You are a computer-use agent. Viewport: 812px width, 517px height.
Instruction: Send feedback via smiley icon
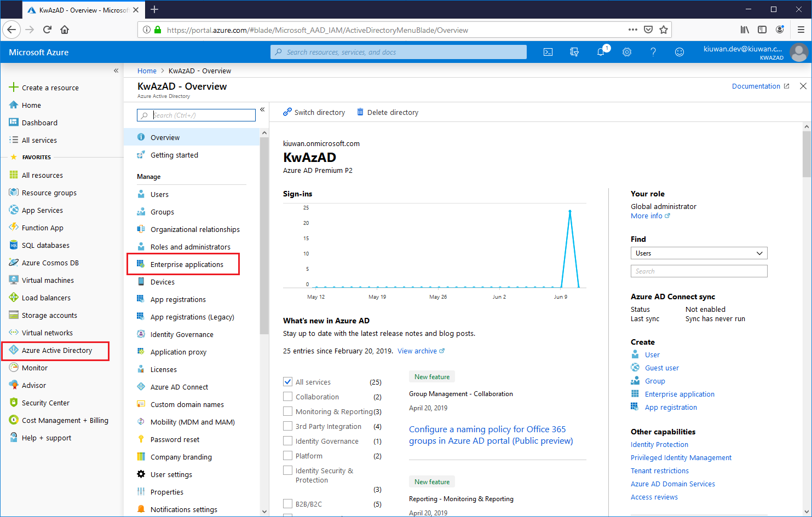(679, 52)
